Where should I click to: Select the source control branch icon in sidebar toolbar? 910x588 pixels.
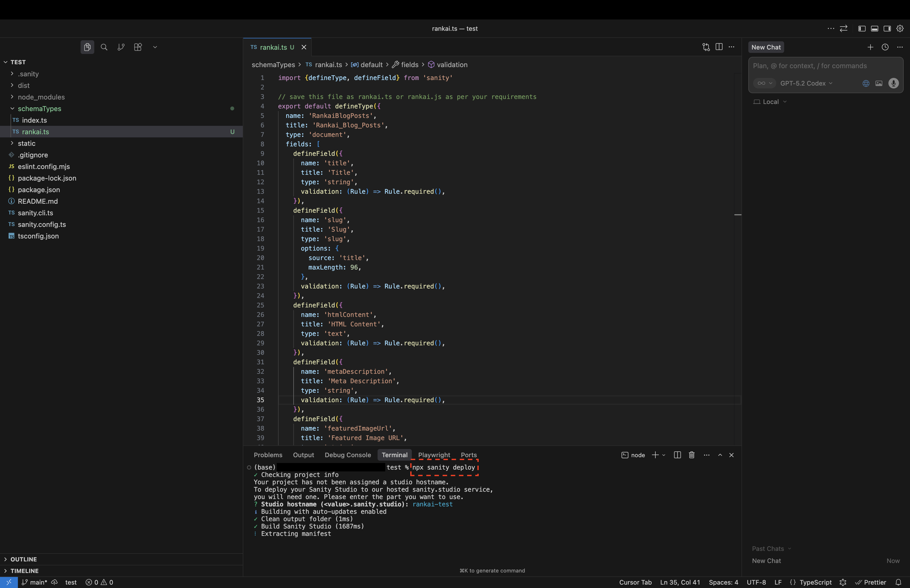click(x=121, y=47)
